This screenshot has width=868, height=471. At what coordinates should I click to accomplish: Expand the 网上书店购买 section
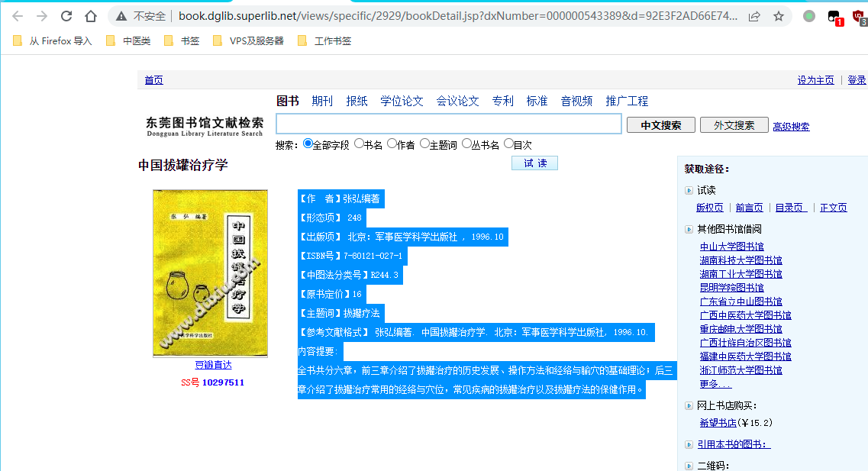pos(689,406)
